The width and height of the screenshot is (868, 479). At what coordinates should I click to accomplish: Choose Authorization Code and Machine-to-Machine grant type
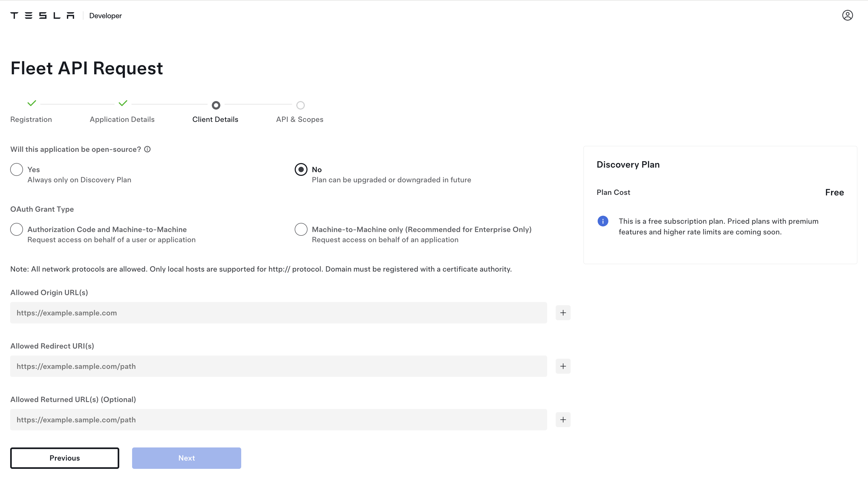17,229
